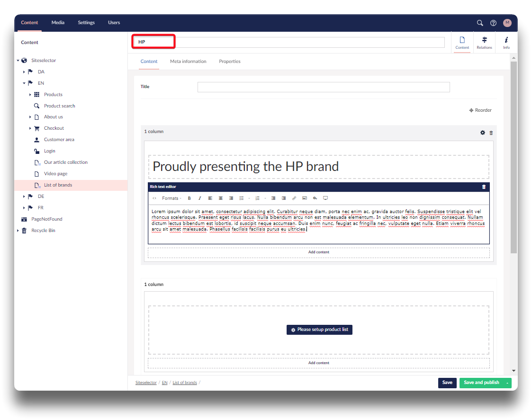The height and width of the screenshot is (420, 532).
Task: Insert image via the picture icon
Action: click(305, 198)
